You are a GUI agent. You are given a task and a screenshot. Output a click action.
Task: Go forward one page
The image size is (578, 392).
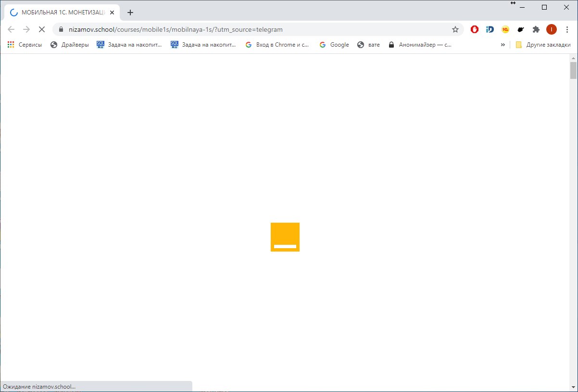coord(26,29)
